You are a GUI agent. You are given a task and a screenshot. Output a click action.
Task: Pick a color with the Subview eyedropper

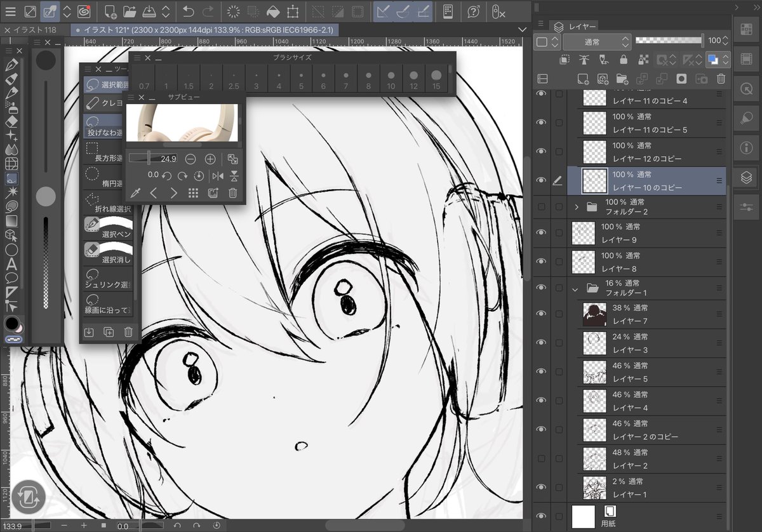pyautogui.click(x=135, y=192)
